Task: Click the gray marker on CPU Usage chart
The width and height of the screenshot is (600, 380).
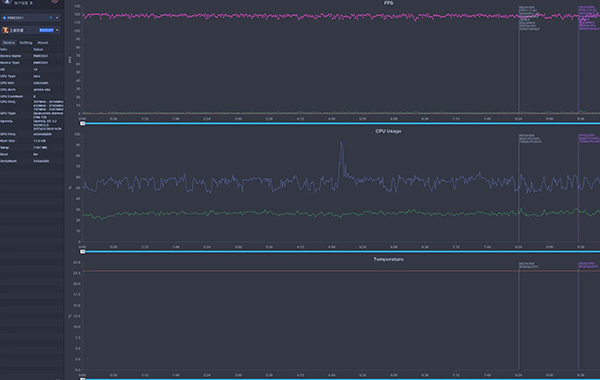Action: click(x=518, y=188)
